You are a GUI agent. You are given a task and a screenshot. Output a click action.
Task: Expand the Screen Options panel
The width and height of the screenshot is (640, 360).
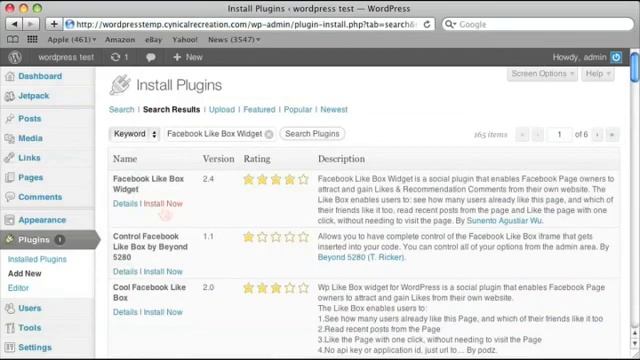pos(542,74)
